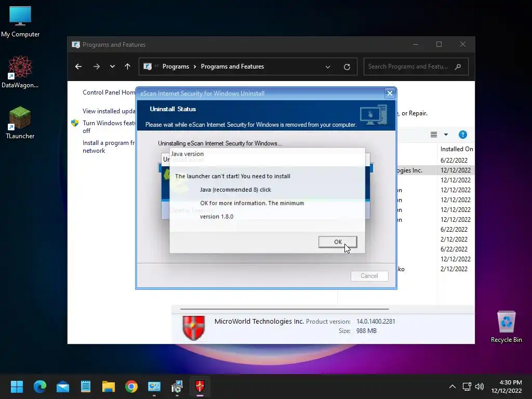Expand address bar history dropdown
Viewport: 532px width, 399px height.
tap(328, 67)
